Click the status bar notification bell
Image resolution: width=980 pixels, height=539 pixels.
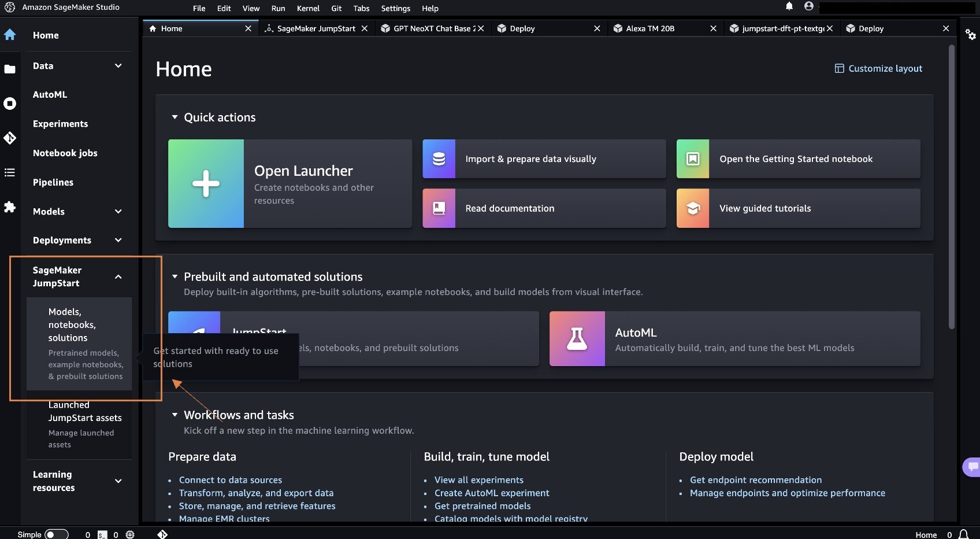(x=964, y=534)
